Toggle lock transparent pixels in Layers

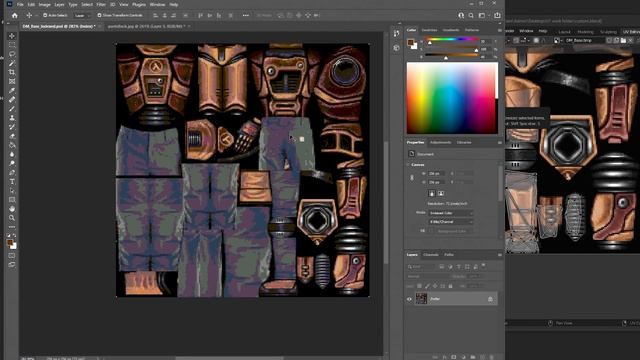point(420,286)
